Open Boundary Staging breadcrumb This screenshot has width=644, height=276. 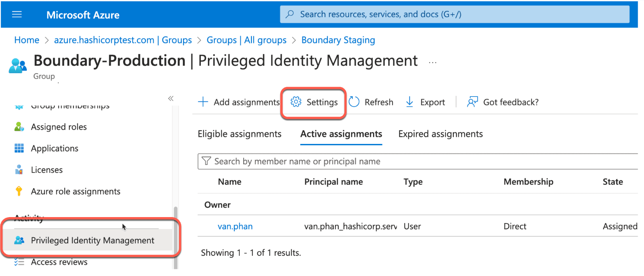338,40
